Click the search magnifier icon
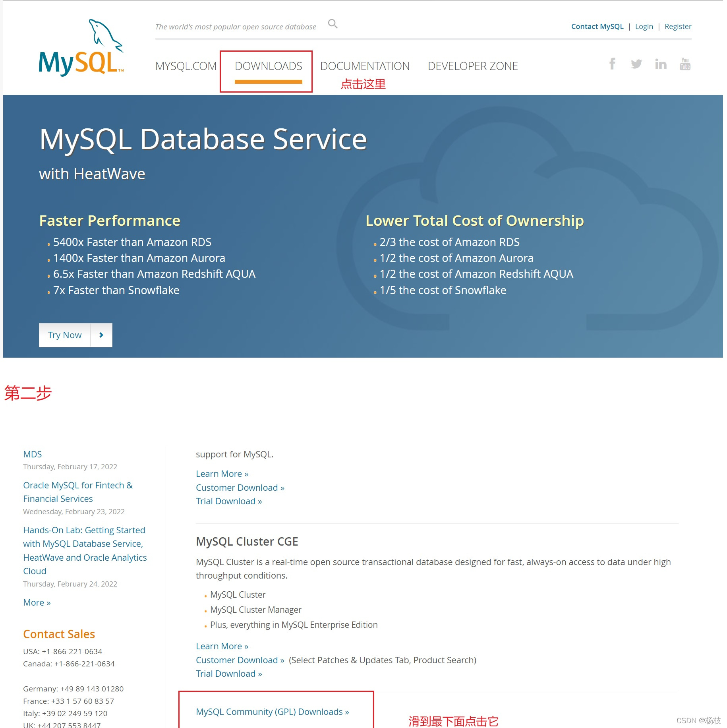This screenshot has height=728, width=727. (x=333, y=24)
